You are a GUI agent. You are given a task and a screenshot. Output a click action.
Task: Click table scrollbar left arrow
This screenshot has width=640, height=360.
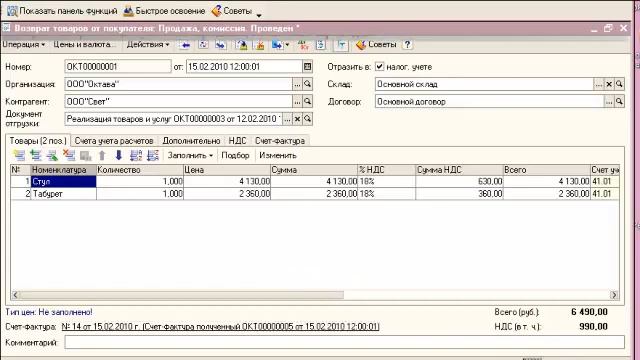pos(15,294)
